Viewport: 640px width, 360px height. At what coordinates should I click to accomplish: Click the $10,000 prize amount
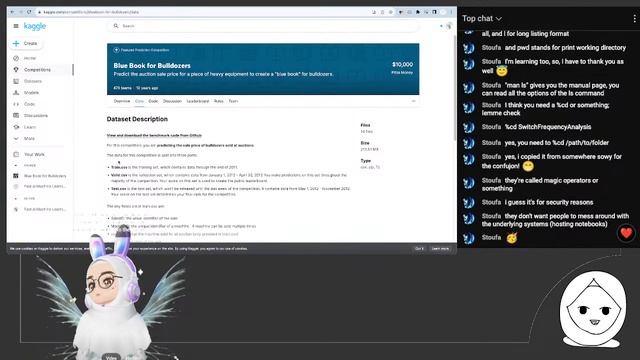click(x=402, y=64)
